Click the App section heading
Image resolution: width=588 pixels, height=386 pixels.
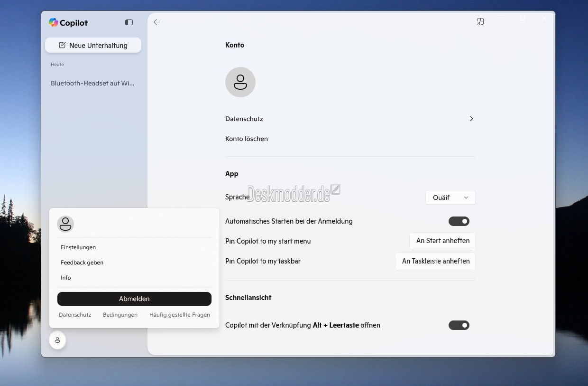pyautogui.click(x=232, y=174)
